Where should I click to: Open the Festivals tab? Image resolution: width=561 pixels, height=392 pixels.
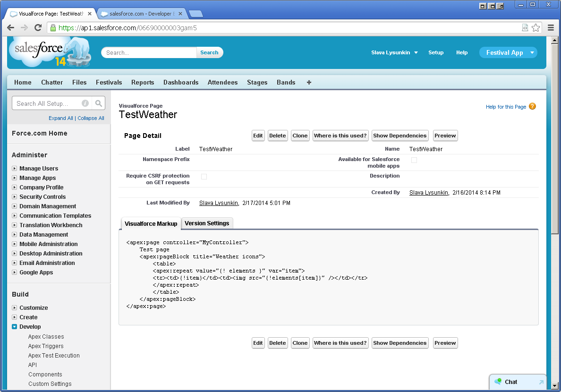(109, 82)
